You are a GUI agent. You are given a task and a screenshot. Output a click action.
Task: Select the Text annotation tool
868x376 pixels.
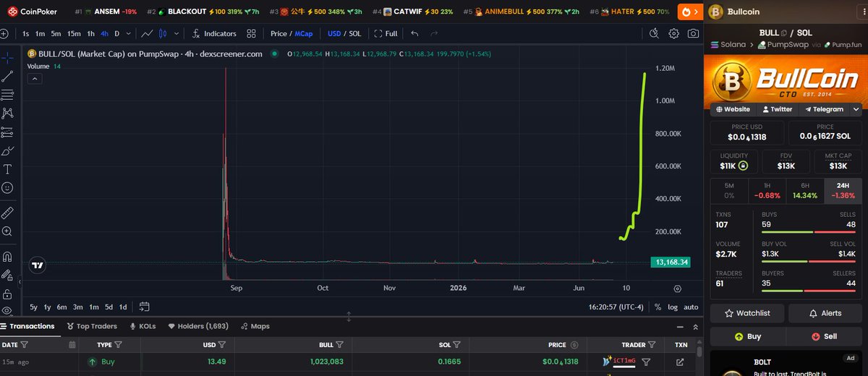8,169
